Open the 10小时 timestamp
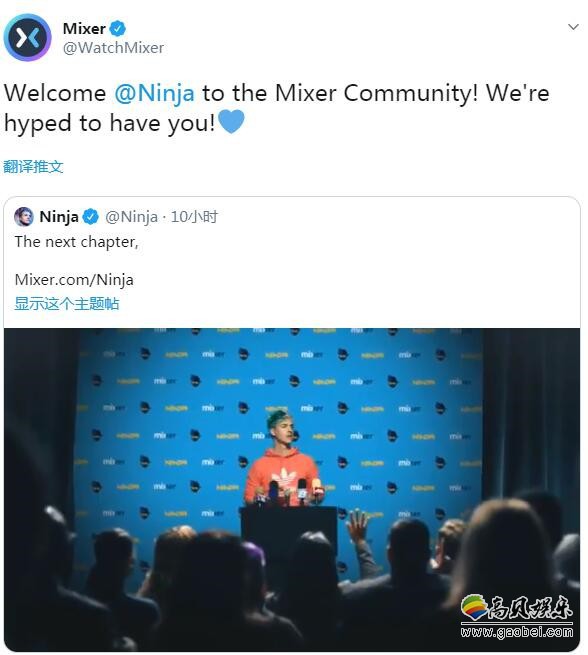 194,217
